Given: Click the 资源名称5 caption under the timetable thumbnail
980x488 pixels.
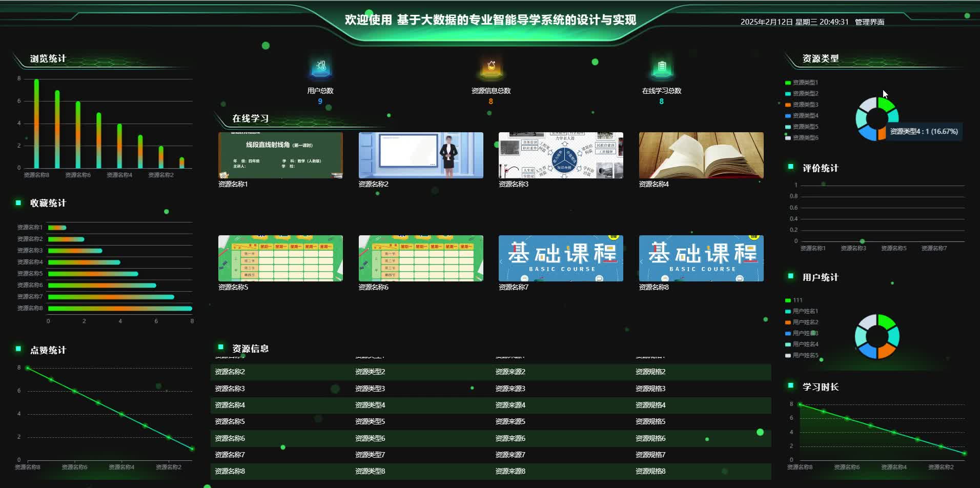Looking at the screenshot, I should pyautogui.click(x=233, y=287).
